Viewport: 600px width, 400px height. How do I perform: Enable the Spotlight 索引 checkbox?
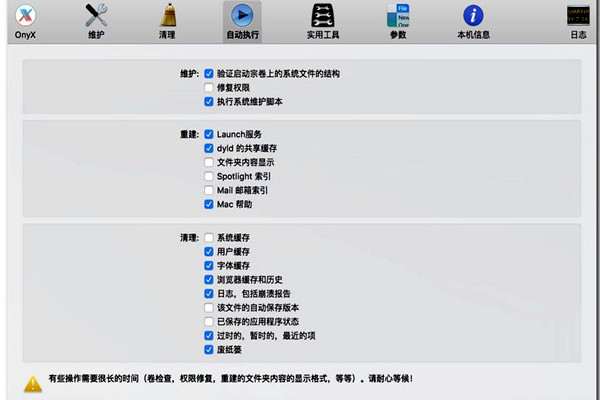pyautogui.click(x=209, y=176)
